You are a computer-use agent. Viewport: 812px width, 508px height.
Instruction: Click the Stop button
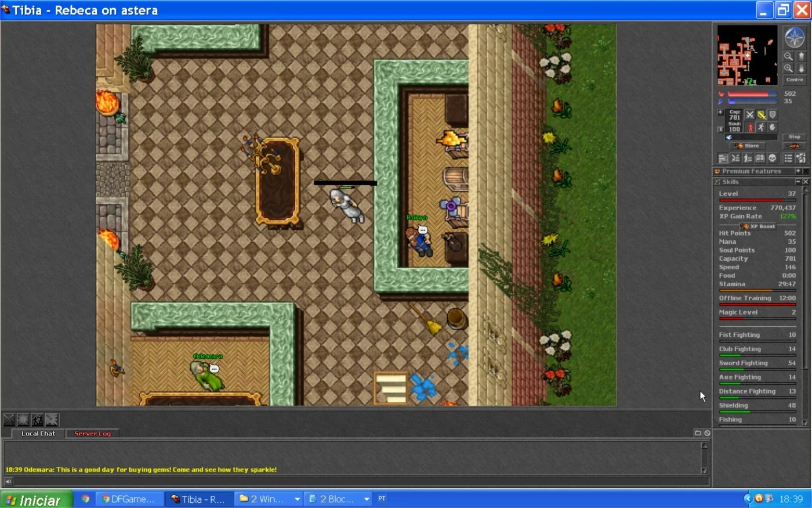[795, 137]
